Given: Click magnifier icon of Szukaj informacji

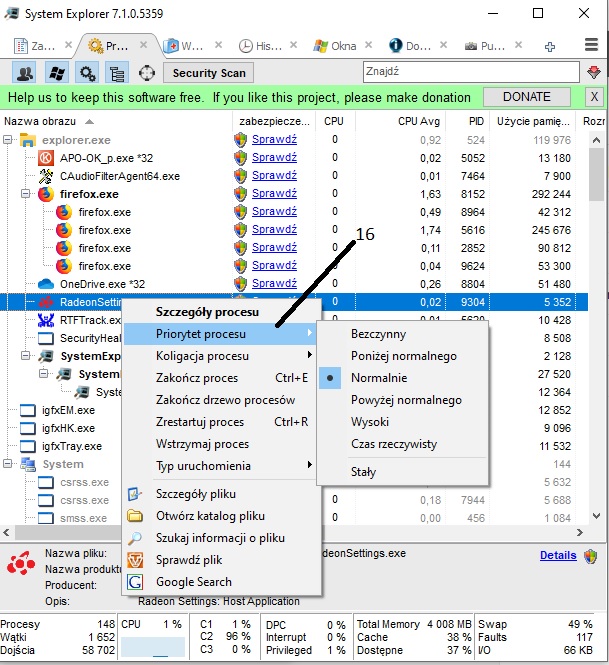Looking at the screenshot, I should pos(135,538).
